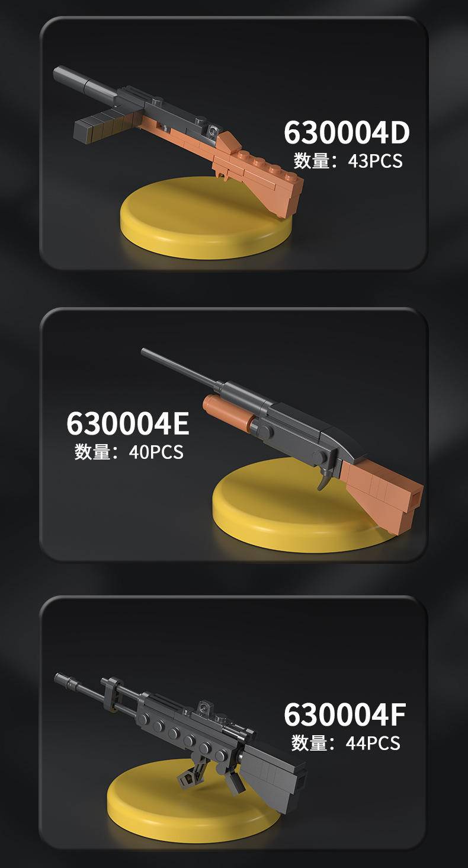The height and width of the screenshot is (868, 468).
Task: Select the 630004F product code text
Action: pyautogui.click(x=345, y=714)
